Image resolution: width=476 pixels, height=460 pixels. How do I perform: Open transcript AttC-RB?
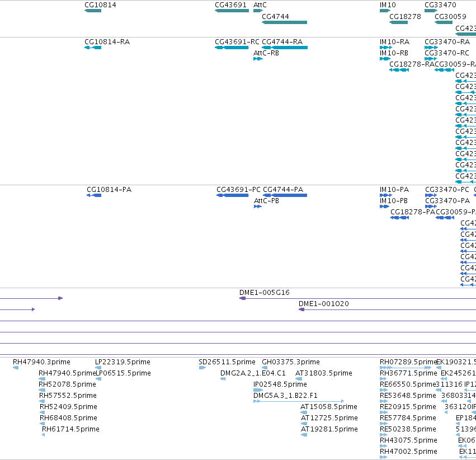tap(258, 59)
